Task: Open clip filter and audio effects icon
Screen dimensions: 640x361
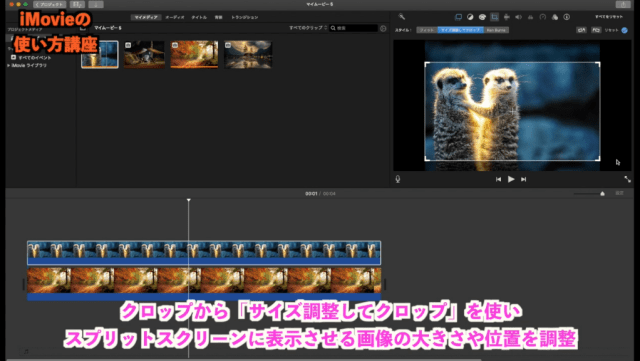Action: (554, 17)
